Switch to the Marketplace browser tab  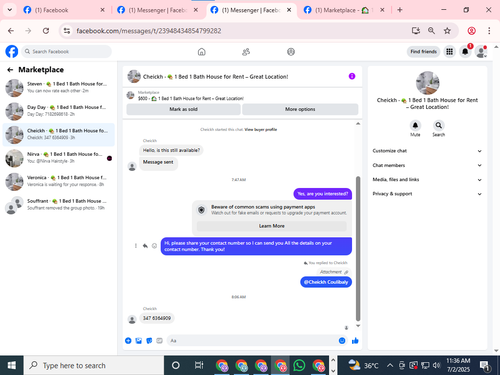pos(344,10)
